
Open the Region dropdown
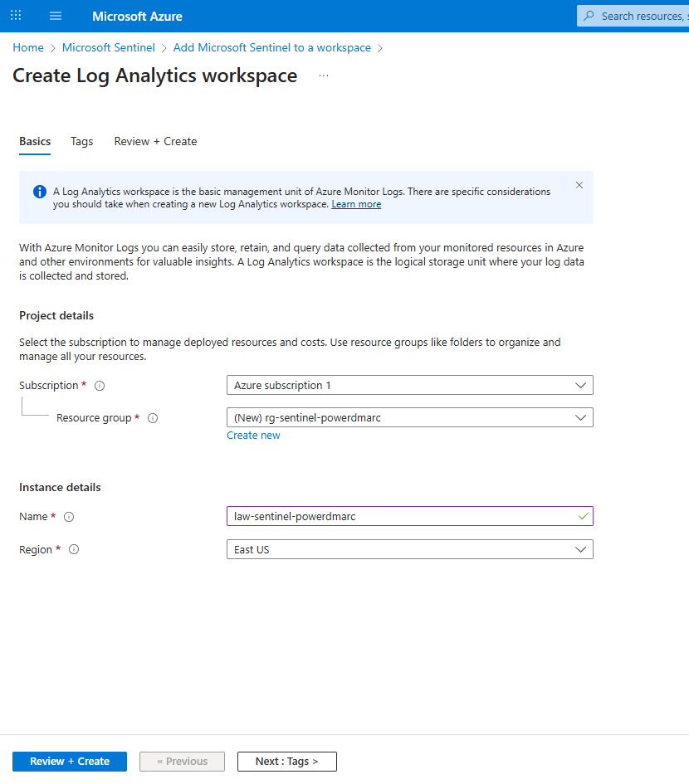coord(410,549)
